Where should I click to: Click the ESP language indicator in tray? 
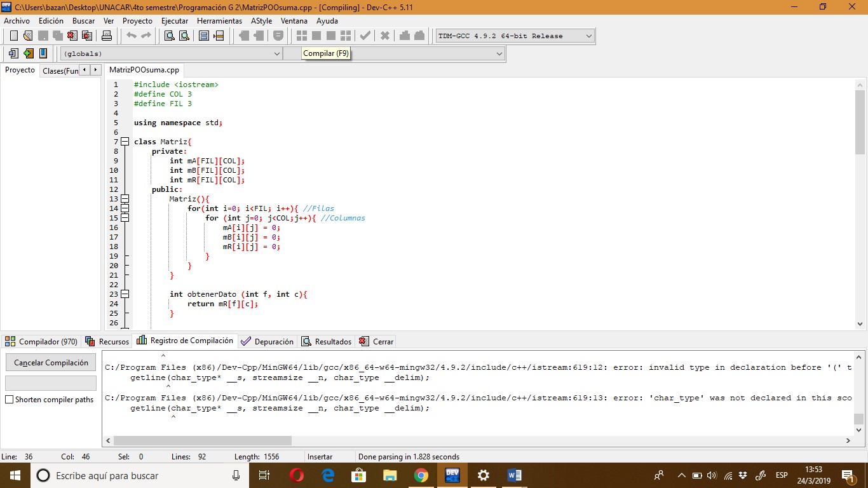[x=782, y=475]
